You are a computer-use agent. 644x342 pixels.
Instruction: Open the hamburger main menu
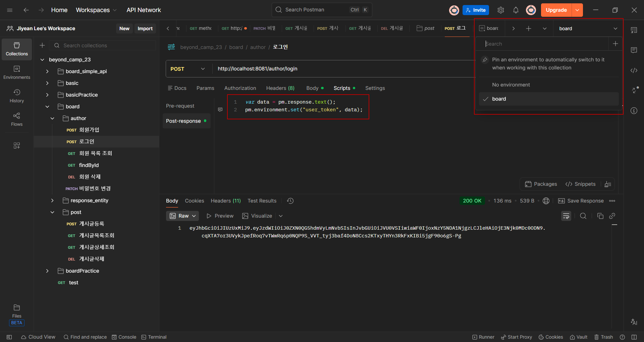[x=10, y=10]
